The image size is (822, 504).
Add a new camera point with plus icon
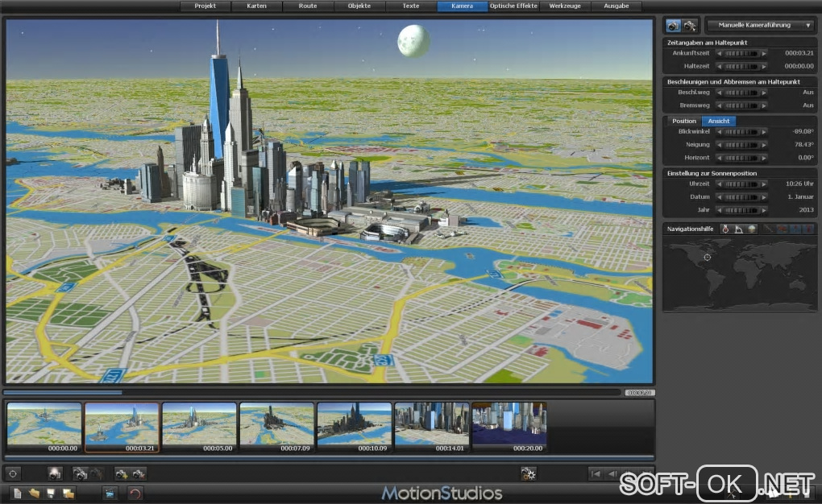point(122,474)
